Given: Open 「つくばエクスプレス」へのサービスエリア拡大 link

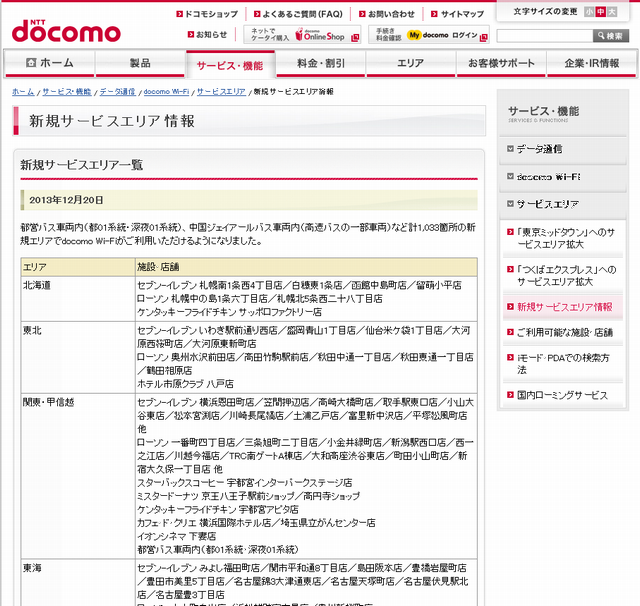Looking at the screenshot, I should tap(567, 276).
